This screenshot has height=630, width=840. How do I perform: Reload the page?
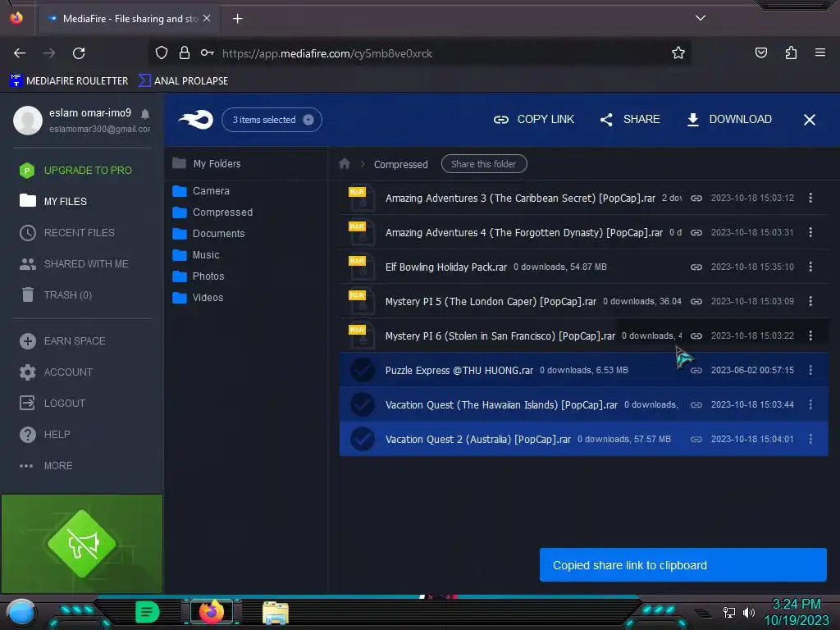(x=79, y=53)
